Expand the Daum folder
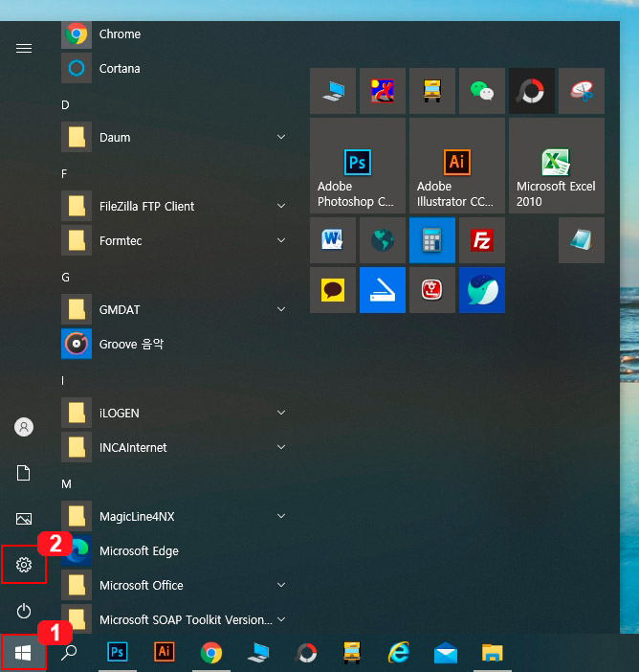Screen dimensions: 639x672 (173, 137)
